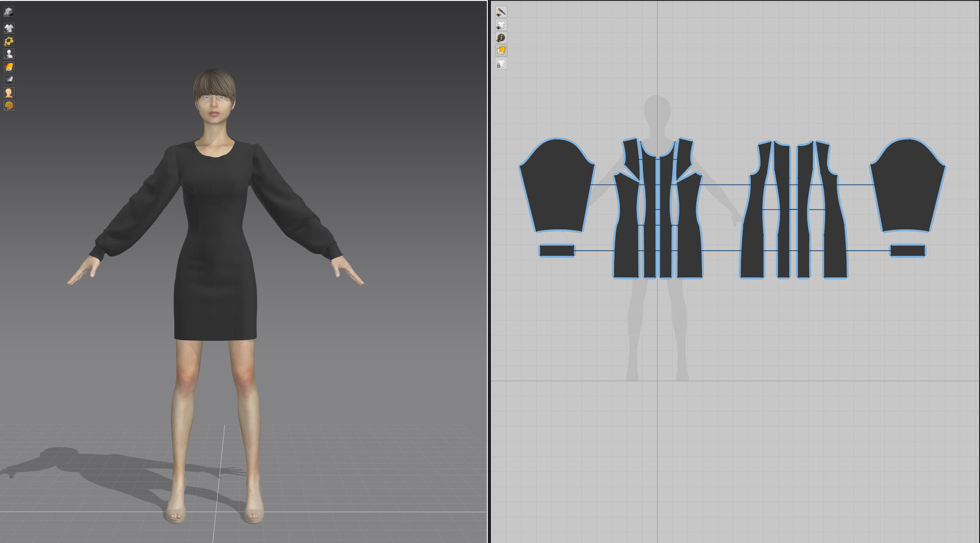
Task: Click the highlighted orange Show Base Pattern icon
Action: coord(501,49)
